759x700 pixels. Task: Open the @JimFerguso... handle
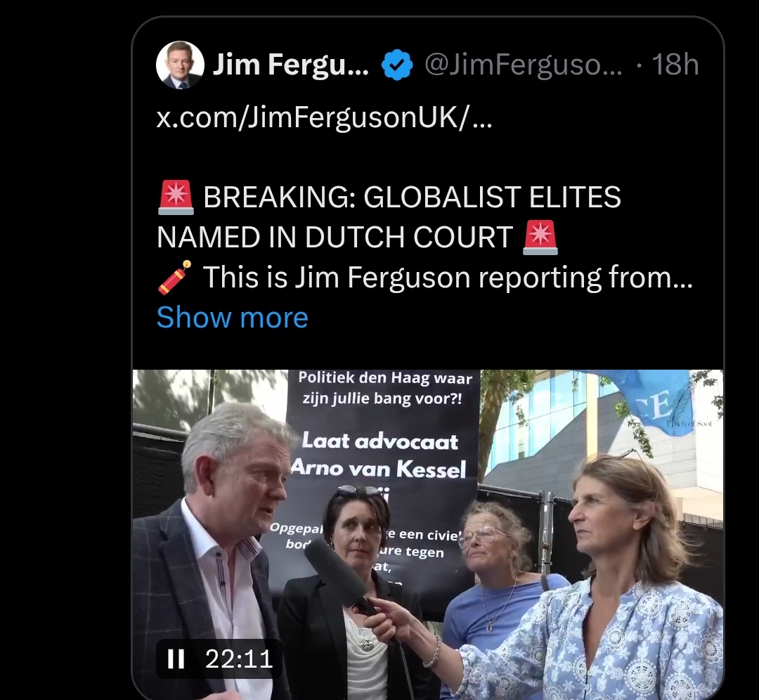(x=524, y=65)
